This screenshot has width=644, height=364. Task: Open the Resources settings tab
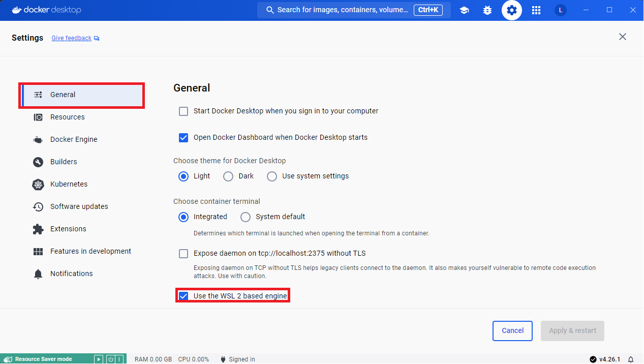click(x=82, y=117)
